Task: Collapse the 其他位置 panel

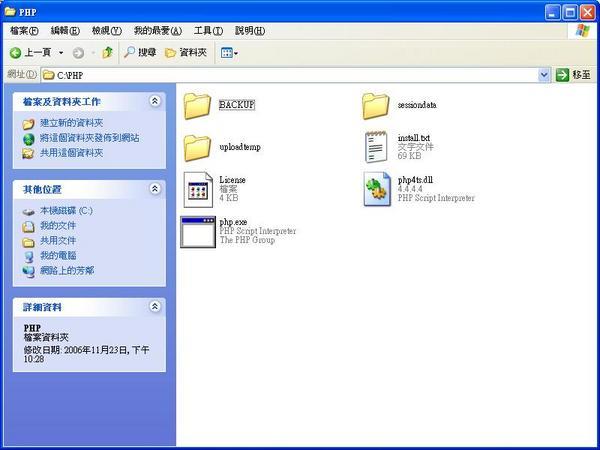Action: point(155,189)
